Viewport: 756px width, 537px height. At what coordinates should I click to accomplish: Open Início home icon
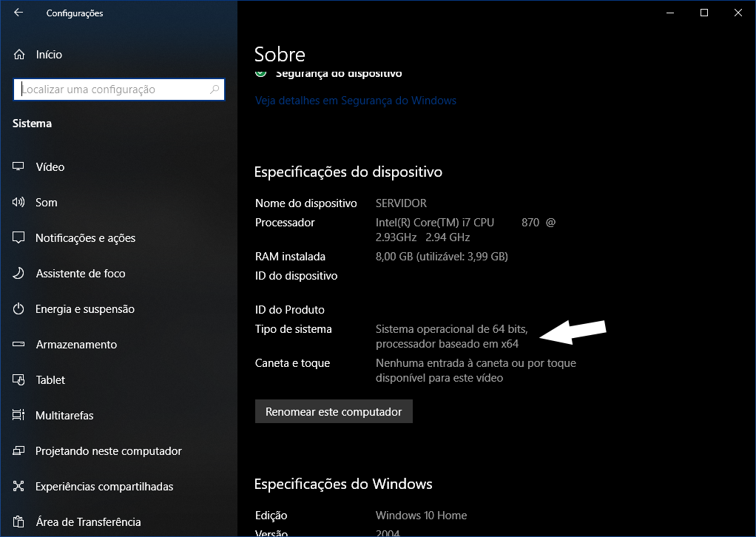tap(18, 55)
